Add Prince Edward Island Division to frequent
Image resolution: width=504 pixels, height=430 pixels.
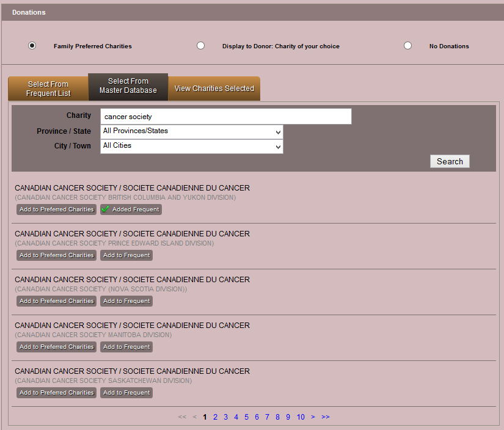pos(126,255)
